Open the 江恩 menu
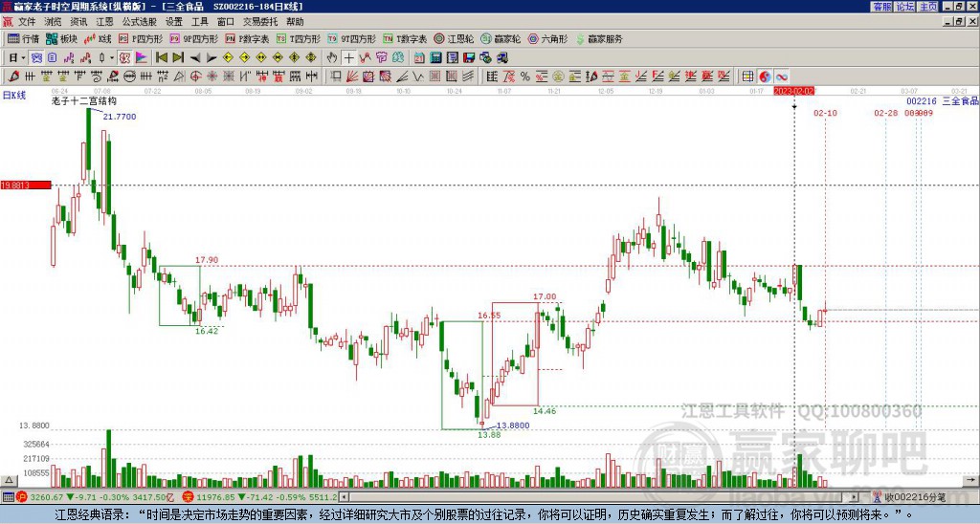 [104, 21]
